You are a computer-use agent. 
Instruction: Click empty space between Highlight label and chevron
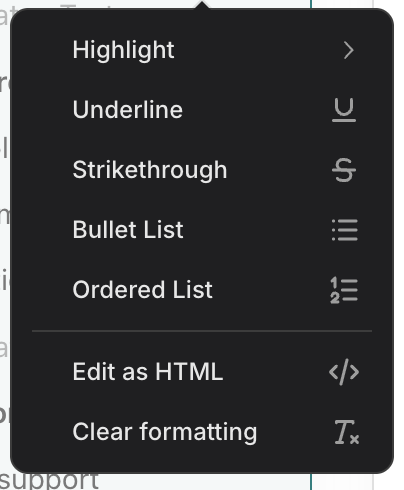[258, 50]
